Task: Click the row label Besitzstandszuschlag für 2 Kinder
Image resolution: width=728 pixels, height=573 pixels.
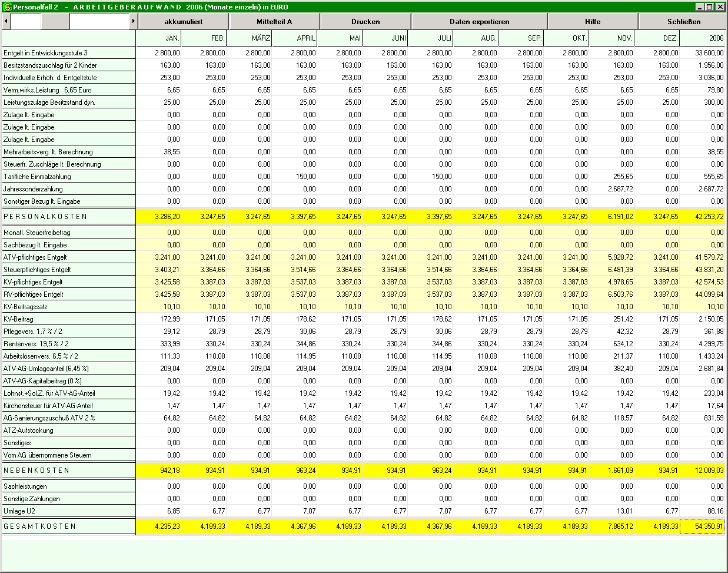Action: tap(69, 65)
